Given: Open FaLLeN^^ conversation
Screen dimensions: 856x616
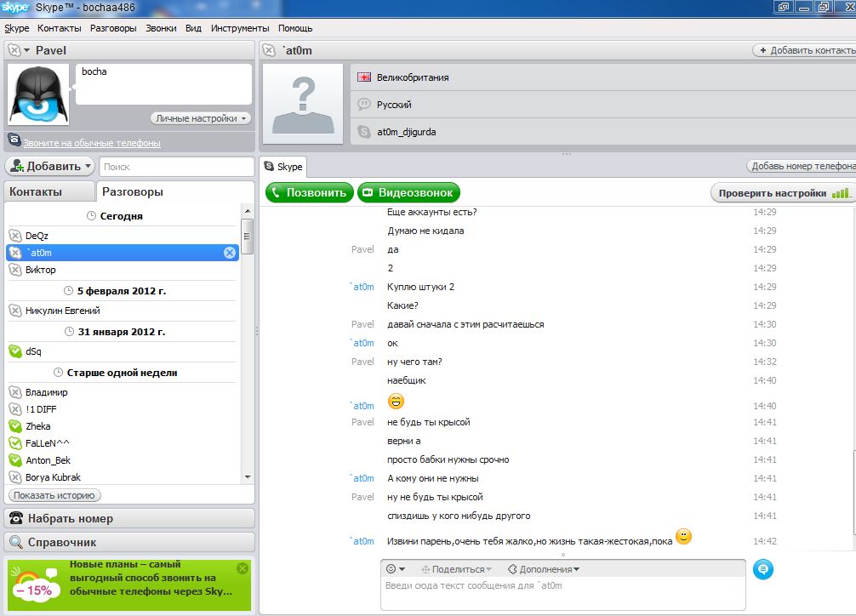Looking at the screenshot, I should tap(123, 443).
